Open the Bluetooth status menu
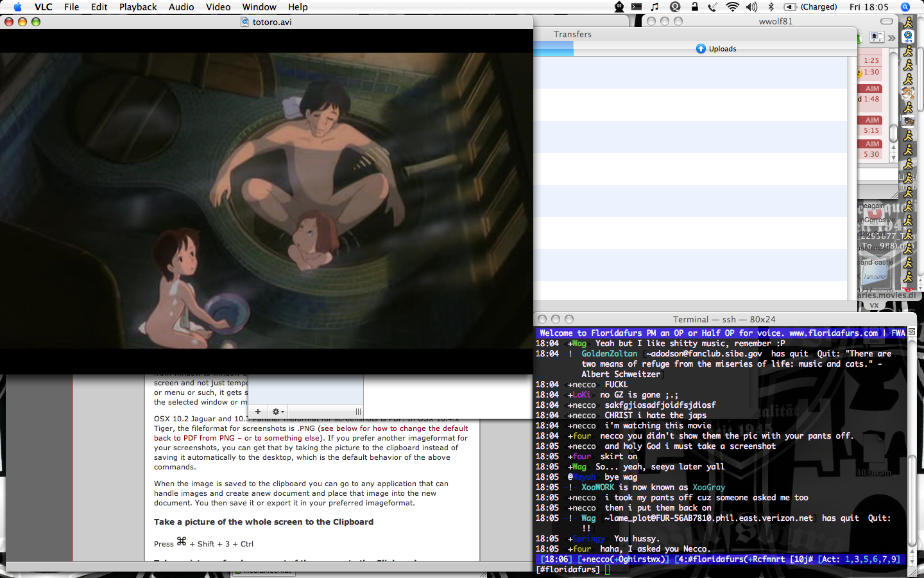Image resolution: width=924 pixels, height=578 pixels. (x=771, y=7)
